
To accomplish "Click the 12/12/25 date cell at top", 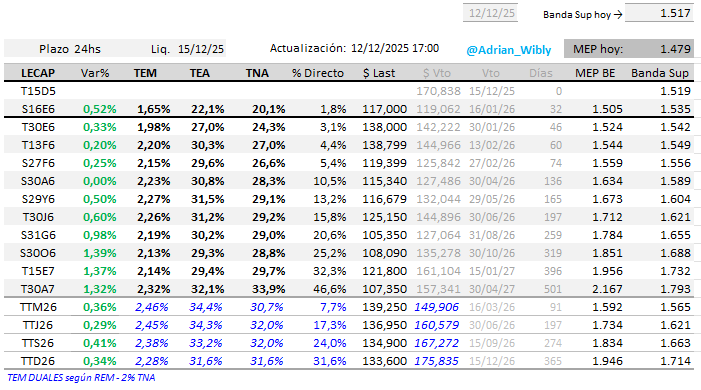I will [x=490, y=13].
